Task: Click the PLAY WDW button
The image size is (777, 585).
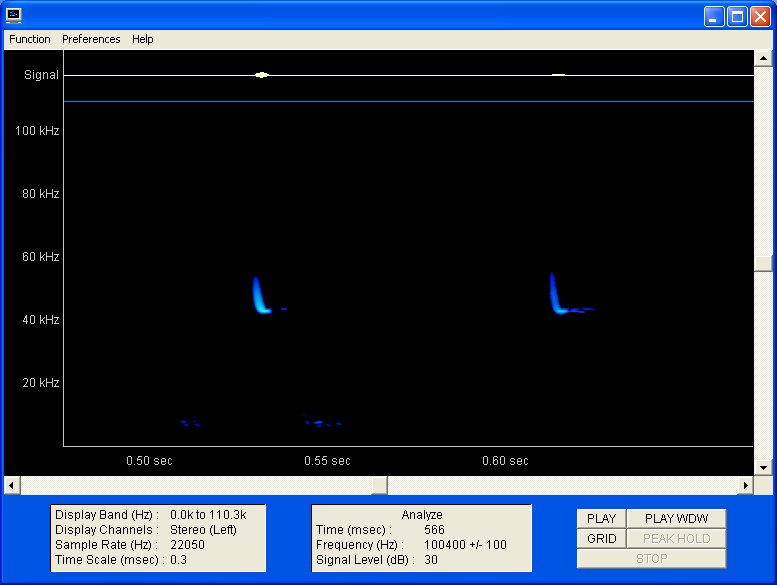Action: click(675, 518)
